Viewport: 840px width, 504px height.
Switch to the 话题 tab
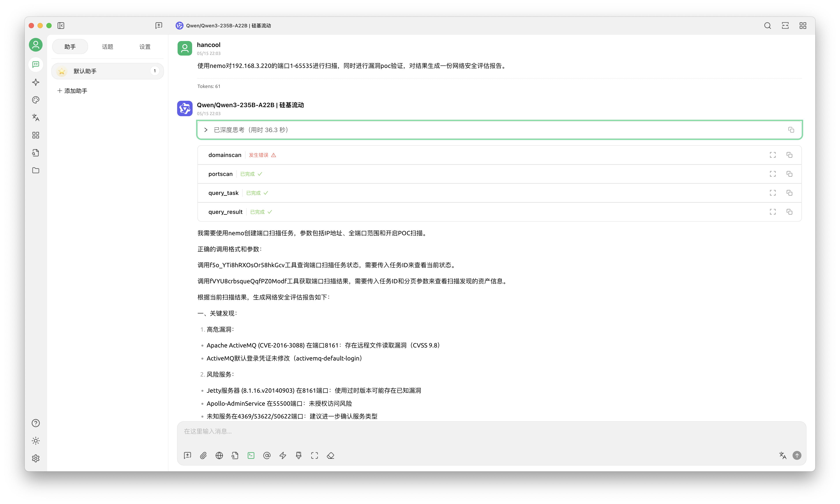[107, 47]
